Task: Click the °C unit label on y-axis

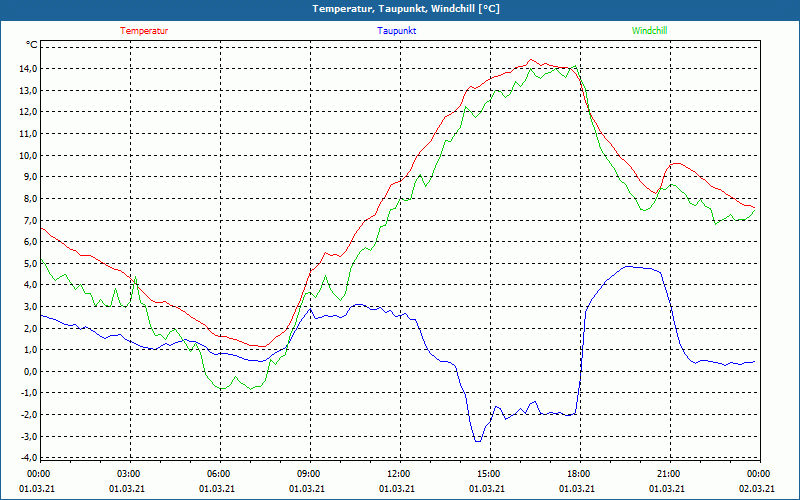Action: pyautogui.click(x=31, y=45)
